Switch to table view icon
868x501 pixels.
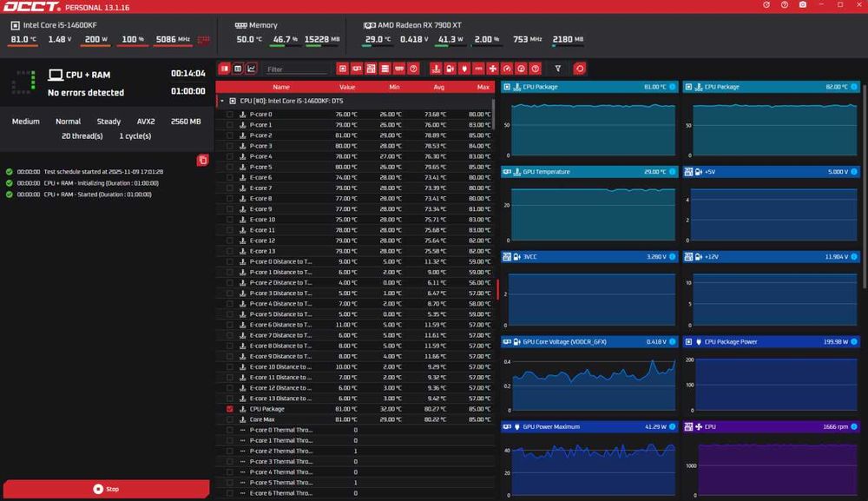(x=238, y=69)
